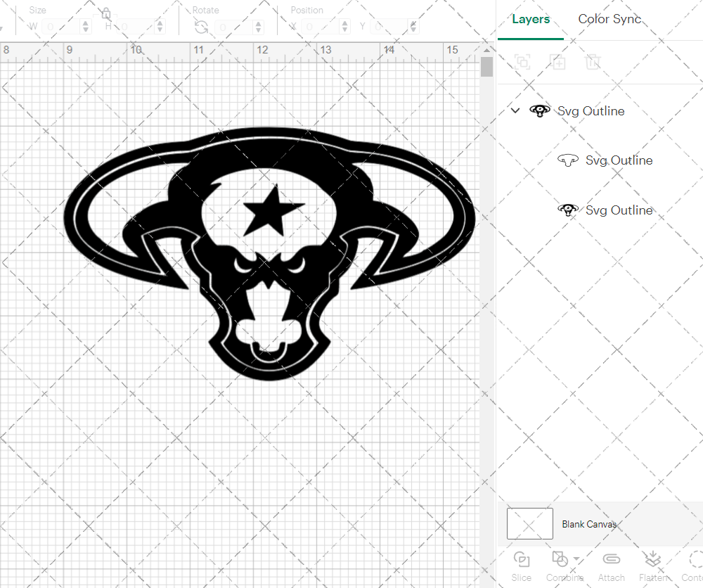The width and height of the screenshot is (703, 588).
Task: Open the Combine dropdown arrow
Action: [x=576, y=559]
